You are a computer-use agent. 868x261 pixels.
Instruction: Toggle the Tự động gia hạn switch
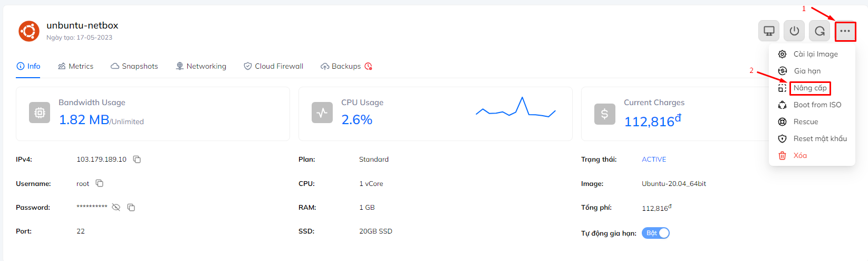click(x=655, y=233)
